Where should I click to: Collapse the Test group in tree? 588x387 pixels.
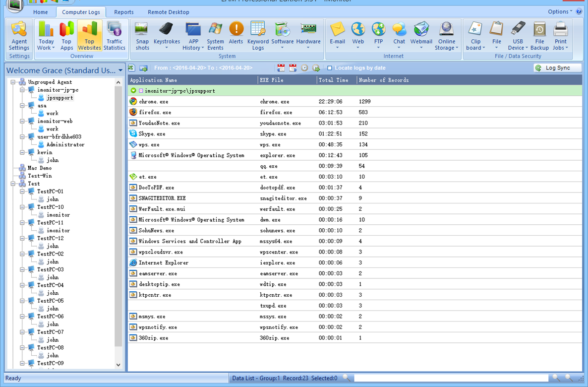click(x=13, y=184)
